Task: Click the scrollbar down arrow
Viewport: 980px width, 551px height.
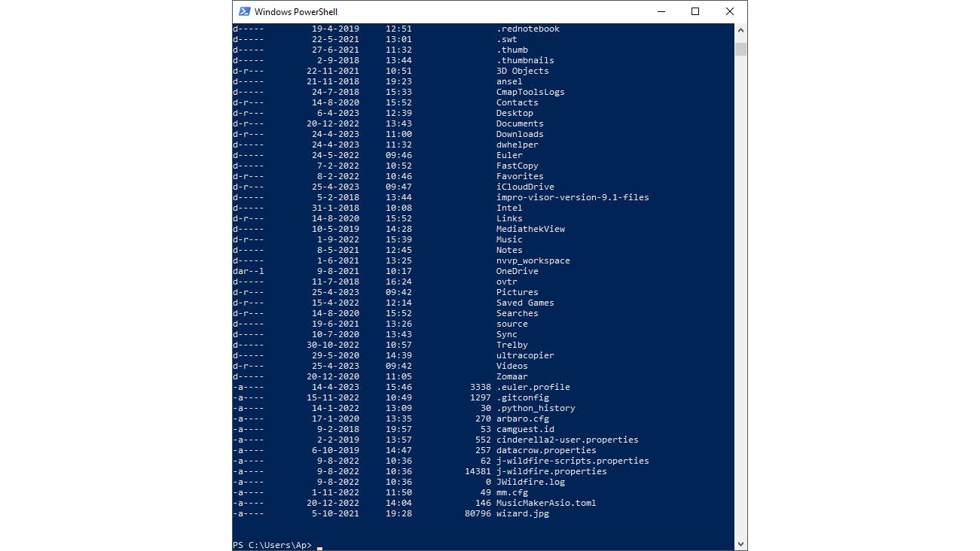Action: 741,543
